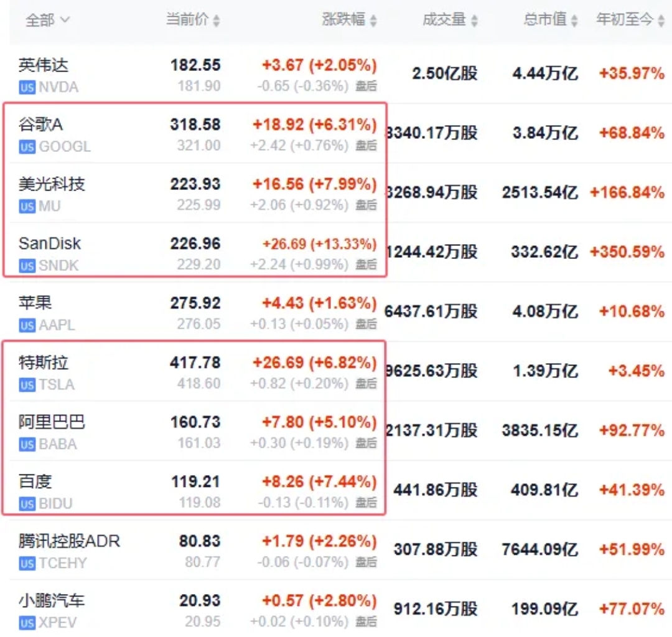Sort by 成交量 column arrows
This screenshot has height=637, width=672.
point(474,21)
